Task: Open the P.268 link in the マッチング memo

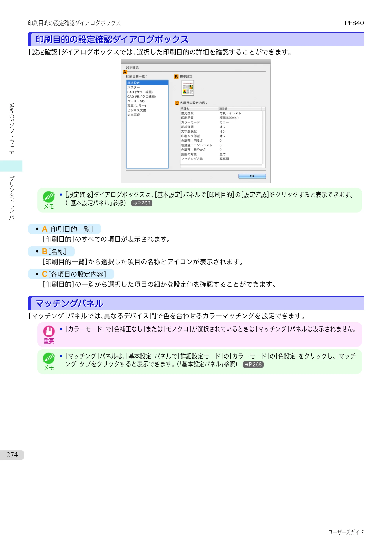Action: tap(253, 365)
